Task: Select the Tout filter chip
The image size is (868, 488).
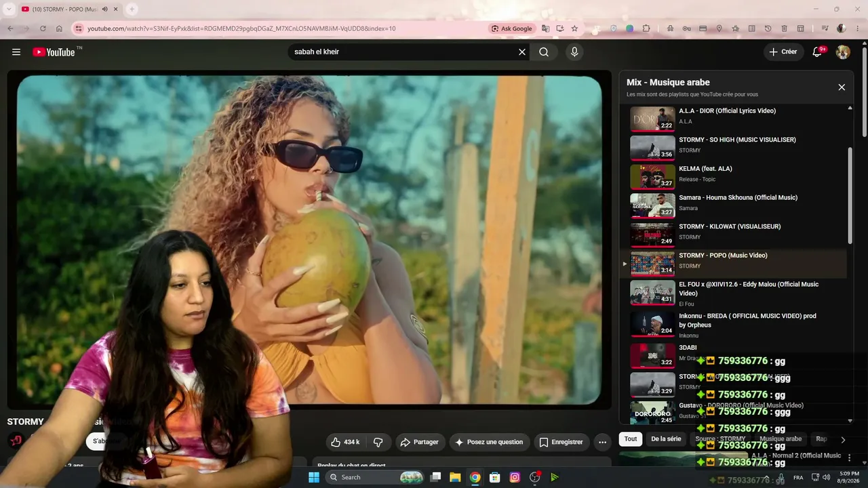Action: (x=631, y=439)
